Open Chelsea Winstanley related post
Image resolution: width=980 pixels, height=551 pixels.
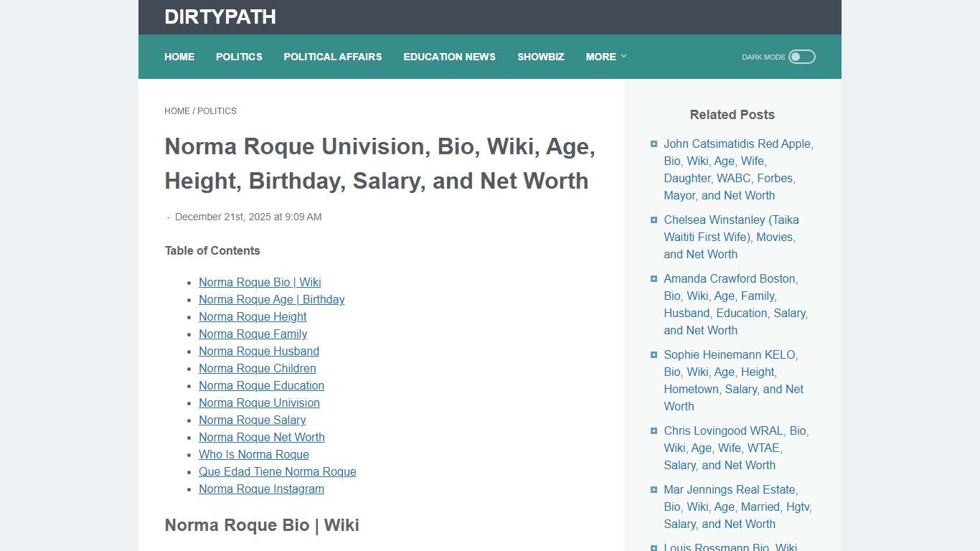coord(731,237)
